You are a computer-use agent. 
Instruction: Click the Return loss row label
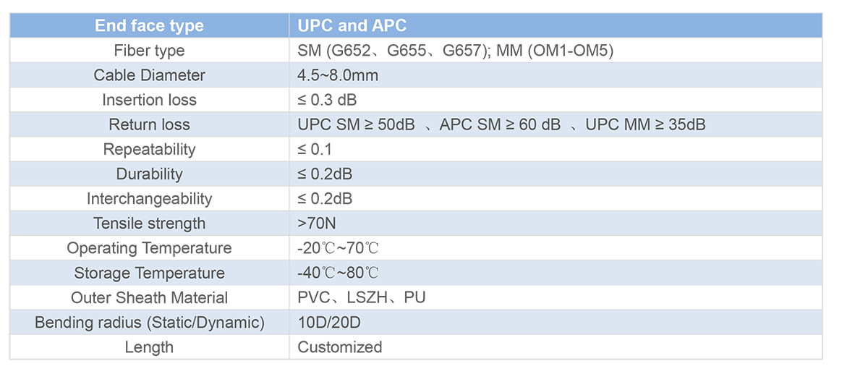(x=149, y=124)
